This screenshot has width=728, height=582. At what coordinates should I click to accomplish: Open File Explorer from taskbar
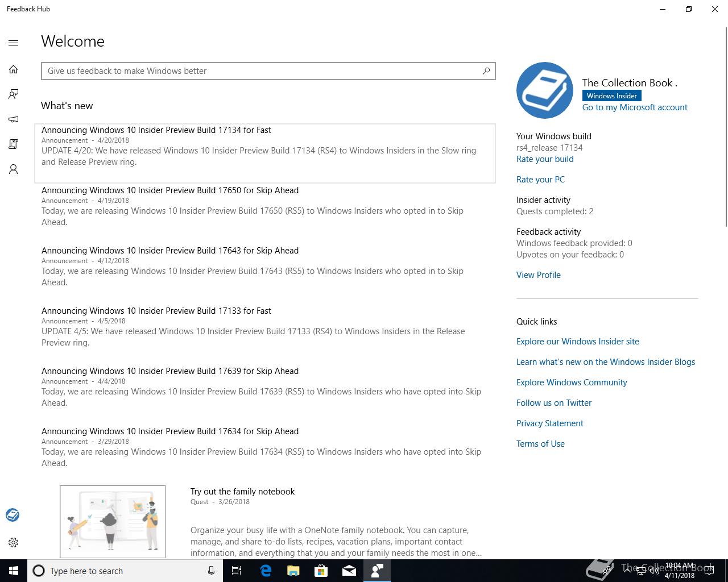click(293, 571)
